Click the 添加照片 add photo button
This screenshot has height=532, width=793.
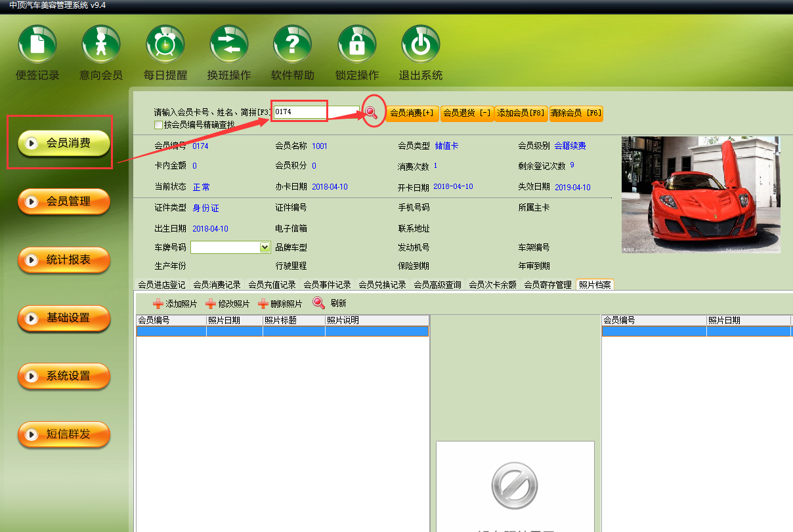[175, 304]
